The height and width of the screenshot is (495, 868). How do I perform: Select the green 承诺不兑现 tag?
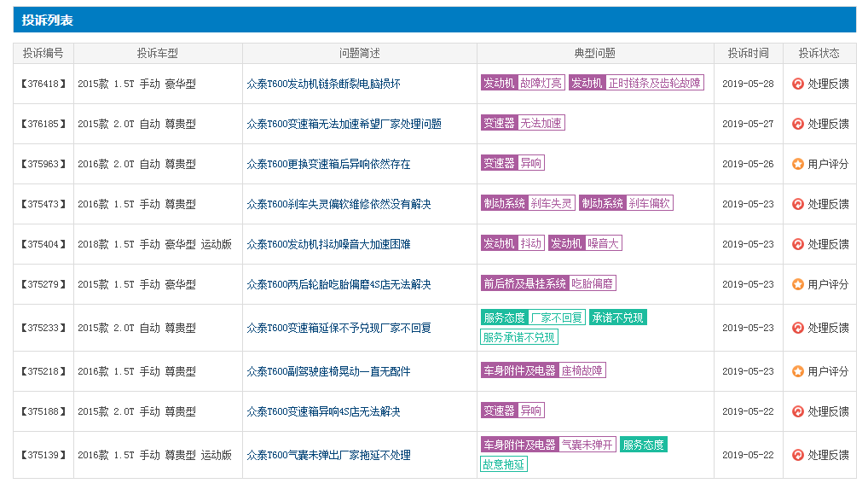click(618, 317)
